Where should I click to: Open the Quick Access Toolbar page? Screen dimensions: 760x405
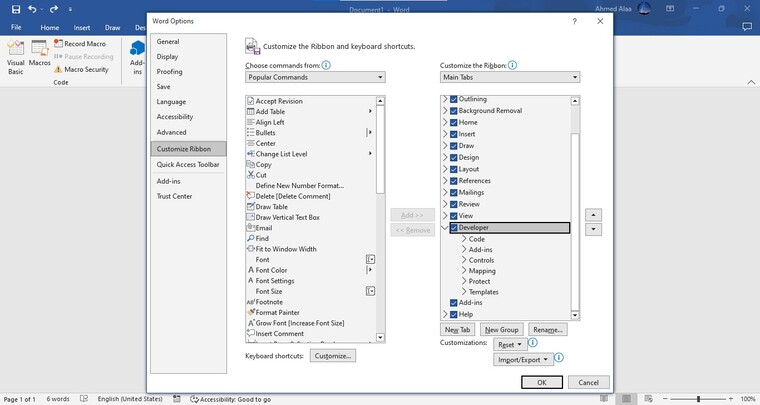[x=188, y=165]
